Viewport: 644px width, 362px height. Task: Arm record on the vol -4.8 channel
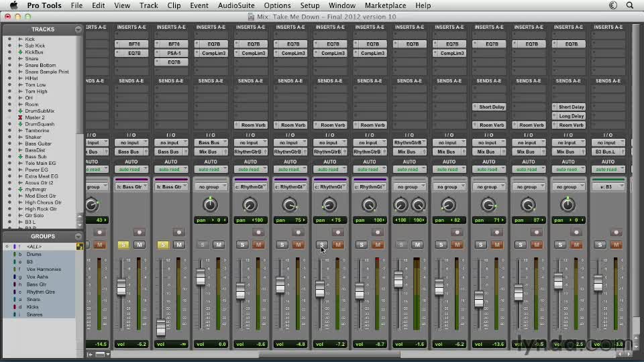tap(298, 233)
